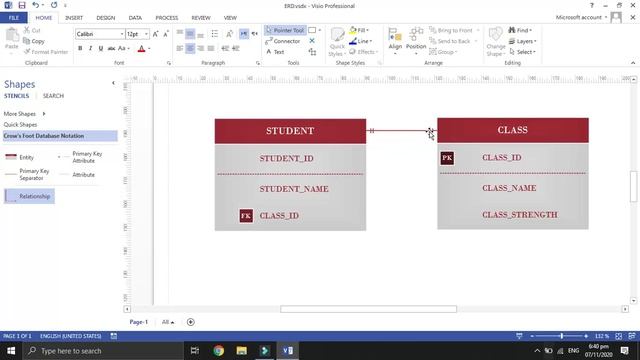
Task: Open the notification center icon
Action: pyautogui.click(x=624, y=351)
